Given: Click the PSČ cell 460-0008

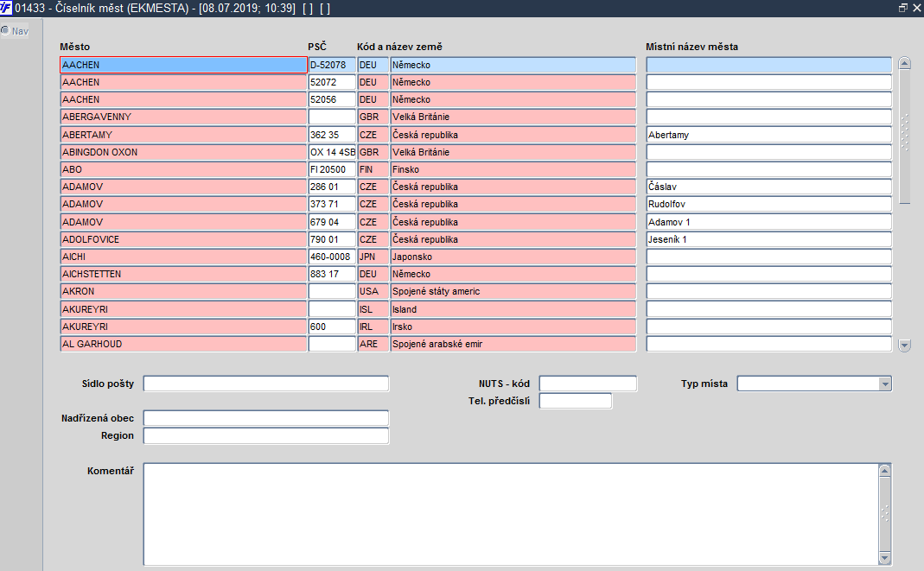Looking at the screenshot, I should pos(332,257).
